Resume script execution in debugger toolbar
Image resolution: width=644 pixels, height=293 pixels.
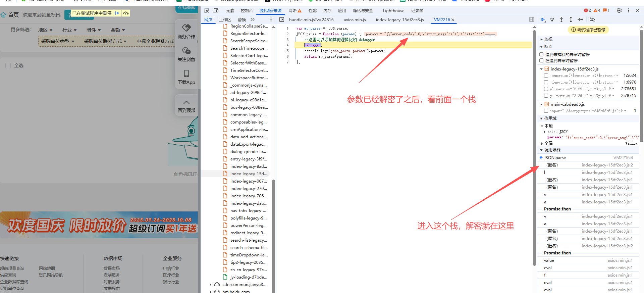(543, 19)
